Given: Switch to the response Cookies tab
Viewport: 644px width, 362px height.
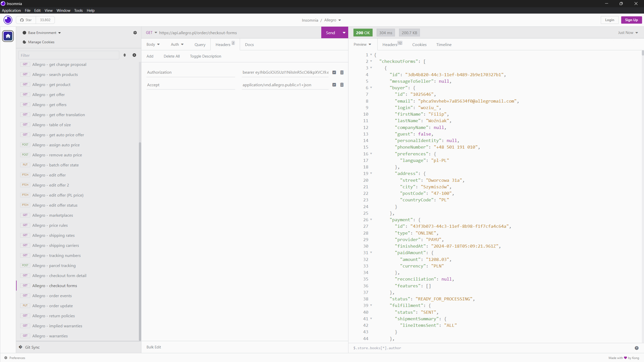Looking at the screenshot, I should [x=419, y=44].
